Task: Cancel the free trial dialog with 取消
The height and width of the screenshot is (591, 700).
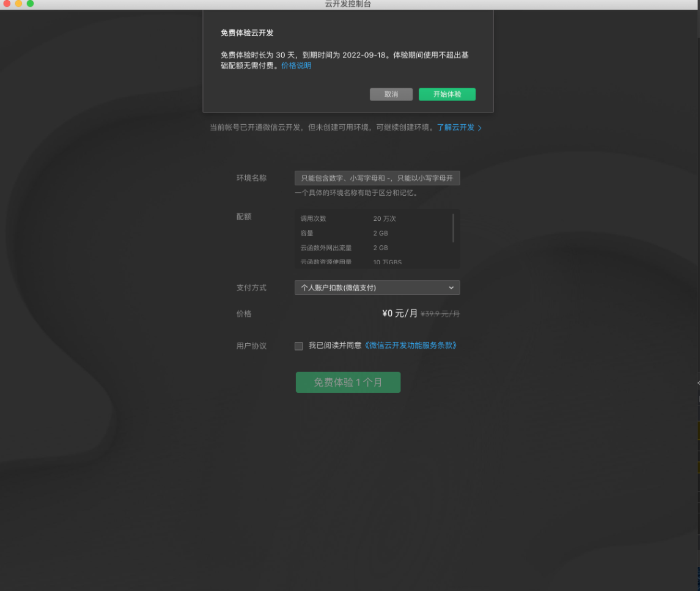Action: pos(391,94)
